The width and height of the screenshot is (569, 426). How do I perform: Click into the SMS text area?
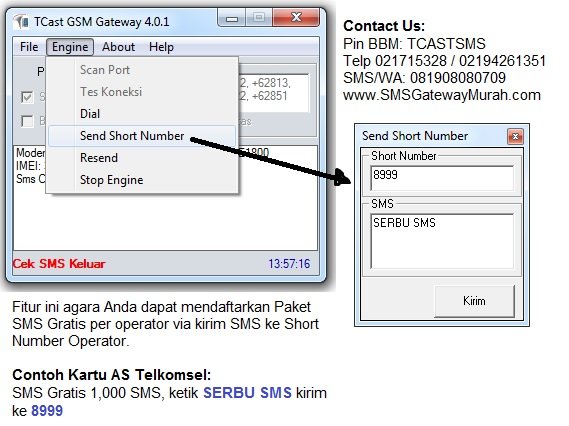(442, 241)
